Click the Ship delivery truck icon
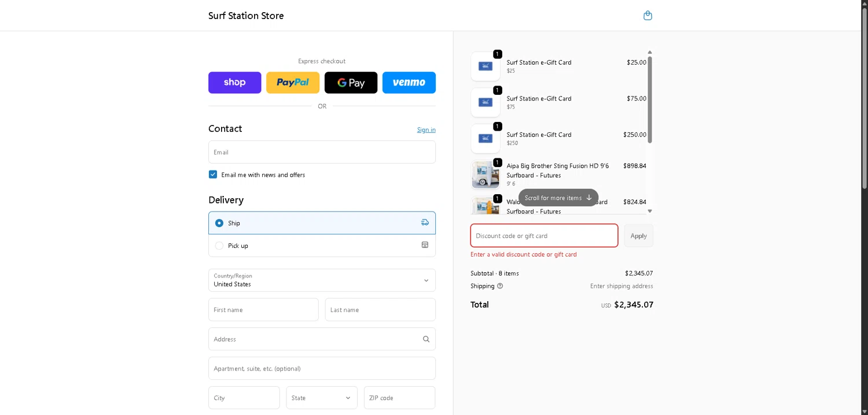Viewport: 868px width, 415px height. [425, 223]
